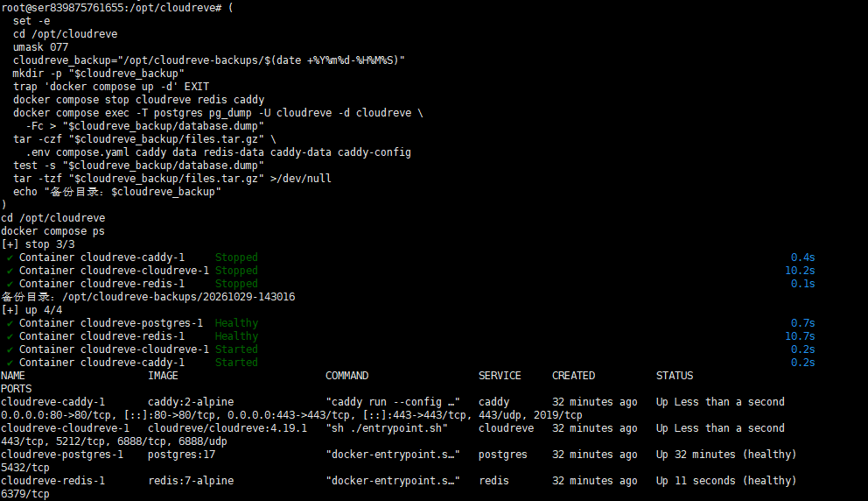Click the cloudreve_backup= variable assignment line

tap(209, 60)
